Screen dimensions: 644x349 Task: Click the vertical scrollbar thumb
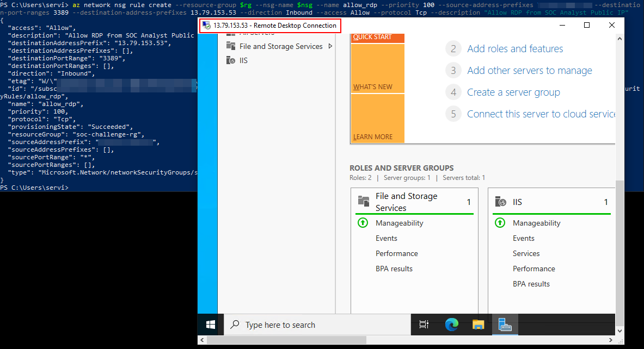click(x=620, y=252)
